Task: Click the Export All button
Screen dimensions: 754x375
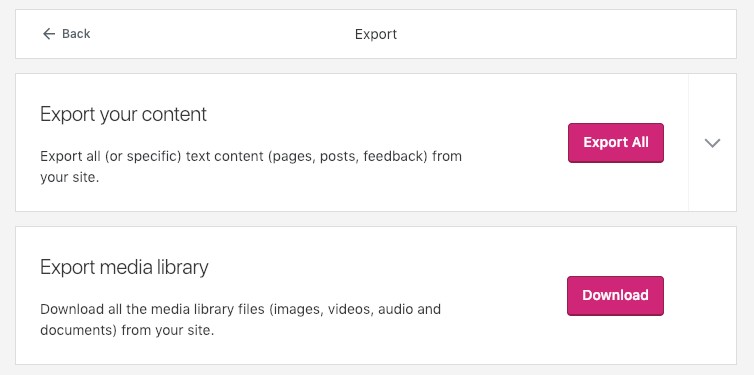Action: pos(616,143)
